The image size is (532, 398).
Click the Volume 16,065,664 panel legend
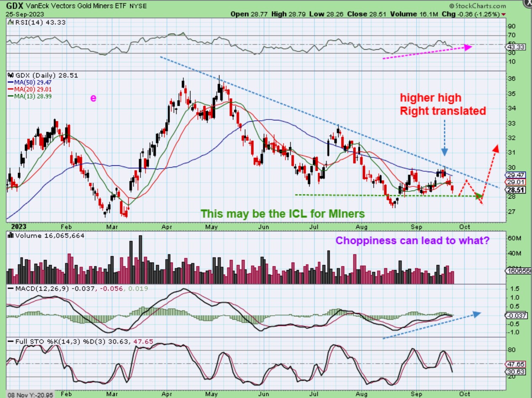[x=49, y=236]
